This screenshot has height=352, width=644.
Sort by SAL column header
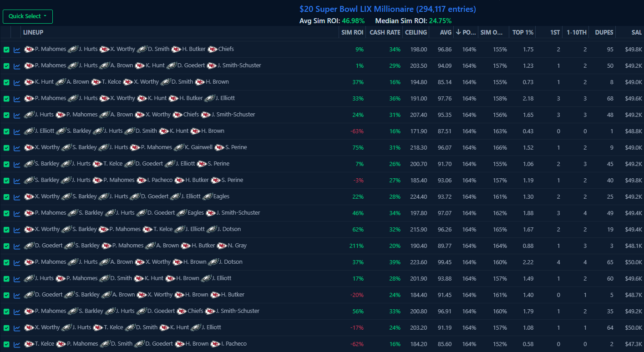(637, 32)
